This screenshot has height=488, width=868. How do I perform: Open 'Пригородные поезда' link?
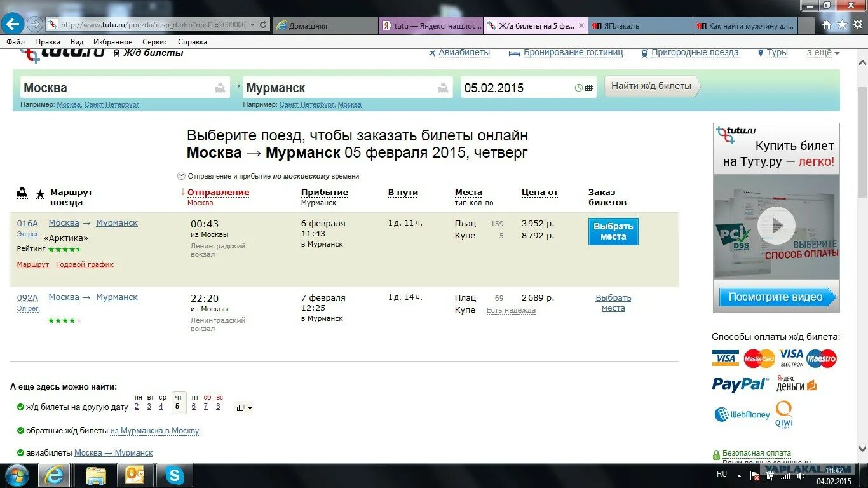695,53
